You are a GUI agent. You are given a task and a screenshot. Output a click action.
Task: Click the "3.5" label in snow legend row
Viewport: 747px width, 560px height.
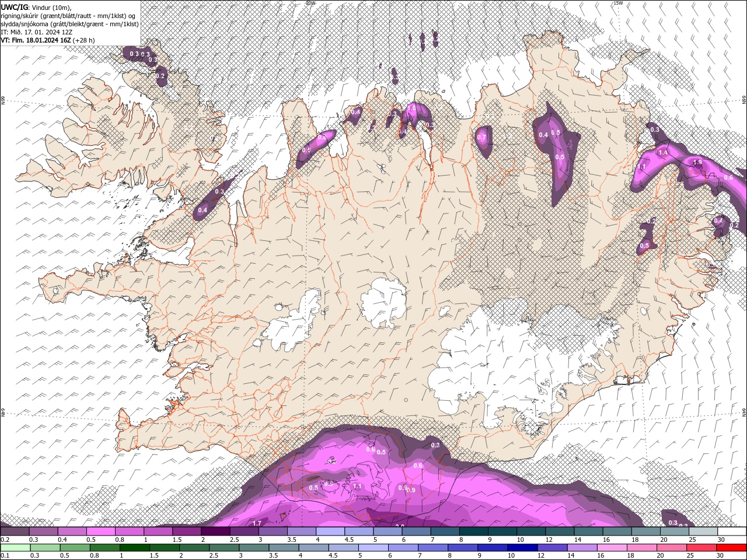click(292, 540)
